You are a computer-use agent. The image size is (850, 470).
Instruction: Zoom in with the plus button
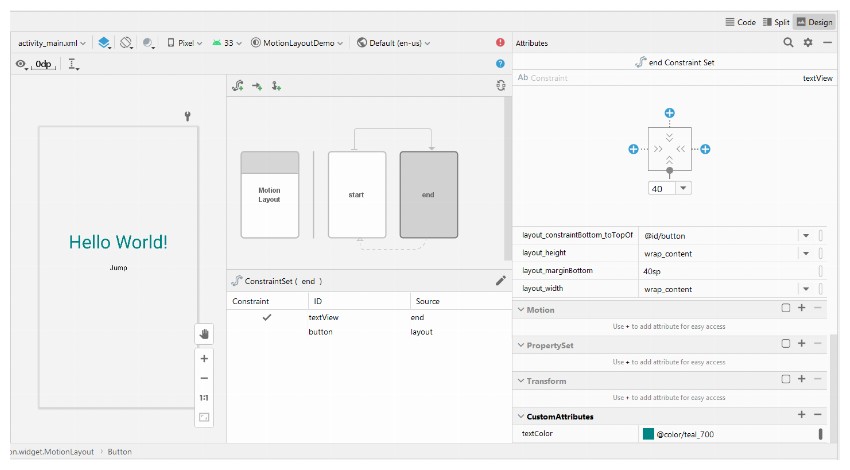[x=204, y=358]
